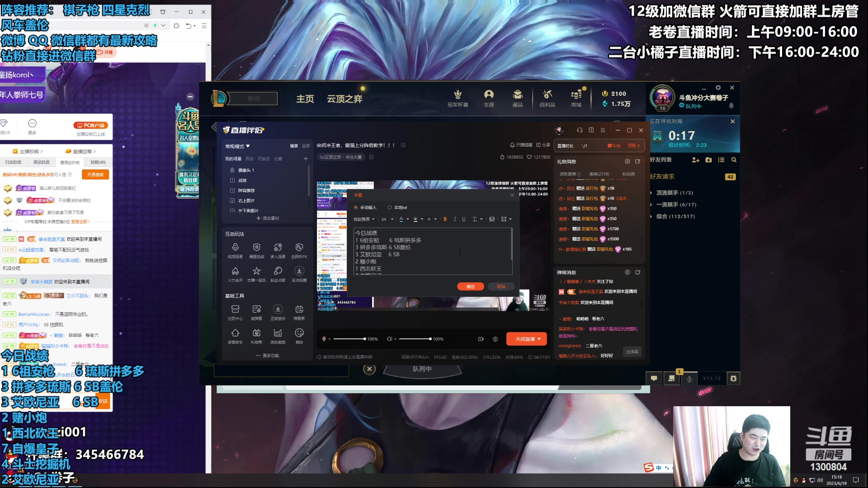868x488 pixels.
Task: Expand 常规模式 mode dropdown
Action: [x=238, y=146]
